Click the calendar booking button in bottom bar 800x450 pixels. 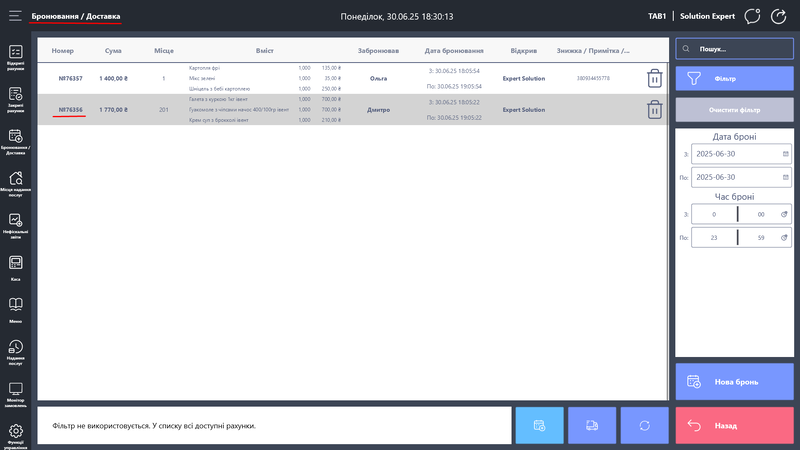pyautogui.click(x=539, y=426)
